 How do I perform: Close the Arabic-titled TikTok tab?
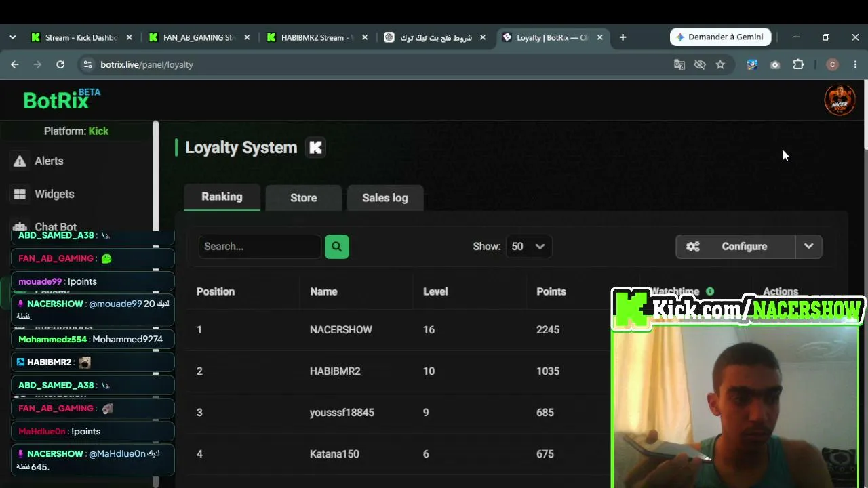(x=483, y=37)
